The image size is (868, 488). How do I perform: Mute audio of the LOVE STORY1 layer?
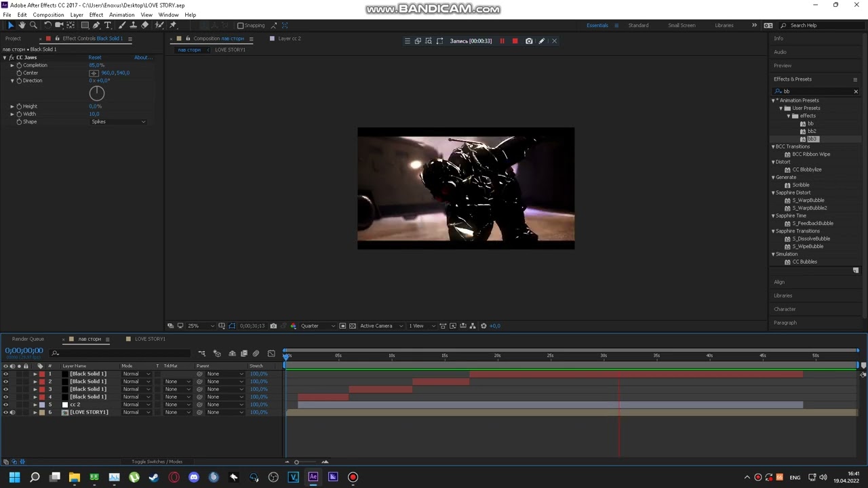[12, 412]
